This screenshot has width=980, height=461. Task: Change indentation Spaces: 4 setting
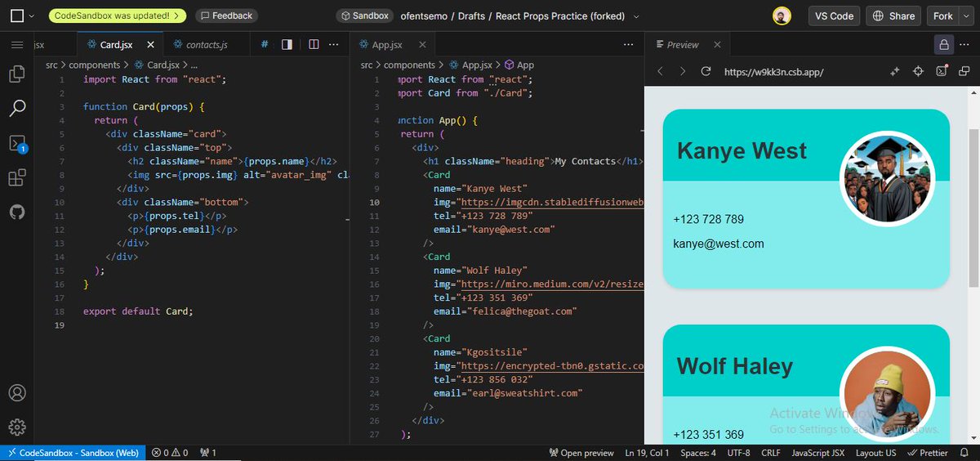click(x=698, y=453)
